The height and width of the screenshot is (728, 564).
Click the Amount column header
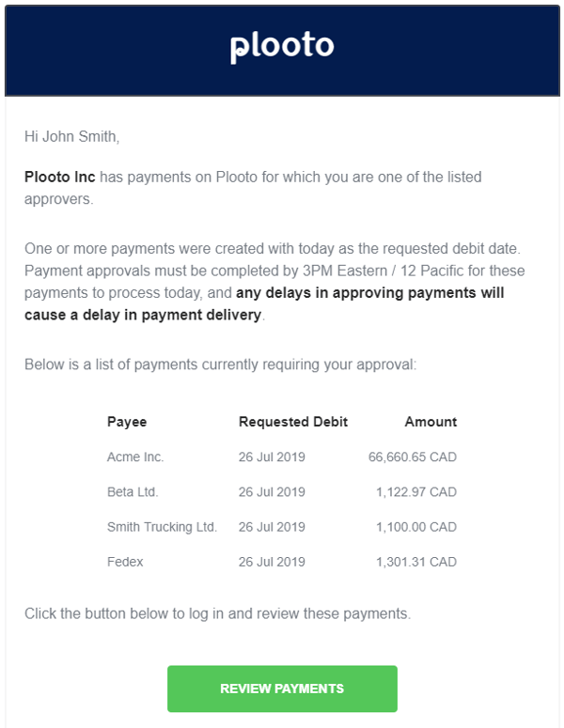click(431, 422)
